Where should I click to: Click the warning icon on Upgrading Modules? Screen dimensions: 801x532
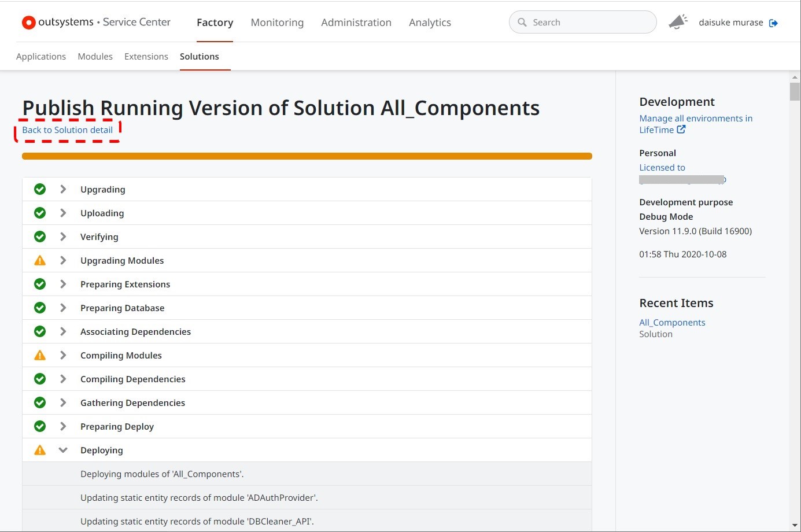pyautogui.click(x=40, y=261)
